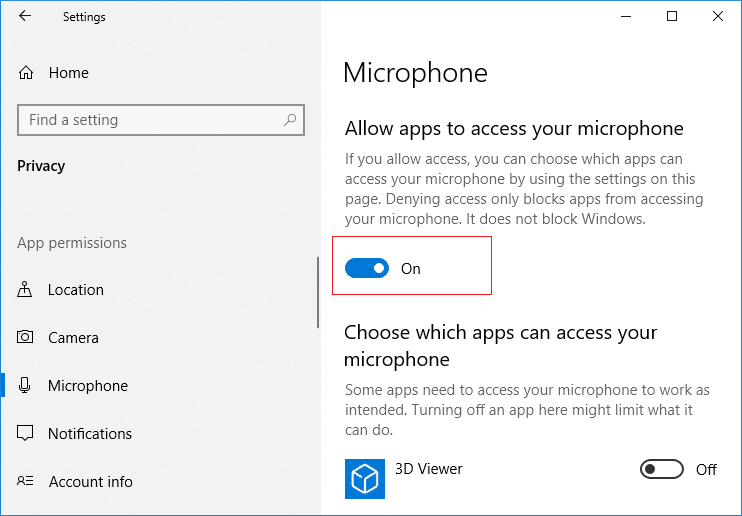Click the Microphone page title
Screen dimensions: 742x516
[x=415, y=73]
